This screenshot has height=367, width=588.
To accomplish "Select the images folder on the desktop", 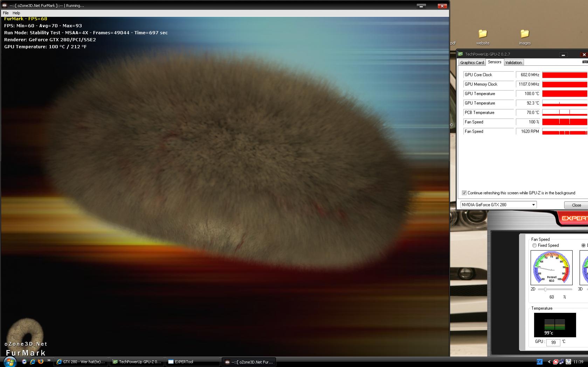I will [x=525, y=37].
